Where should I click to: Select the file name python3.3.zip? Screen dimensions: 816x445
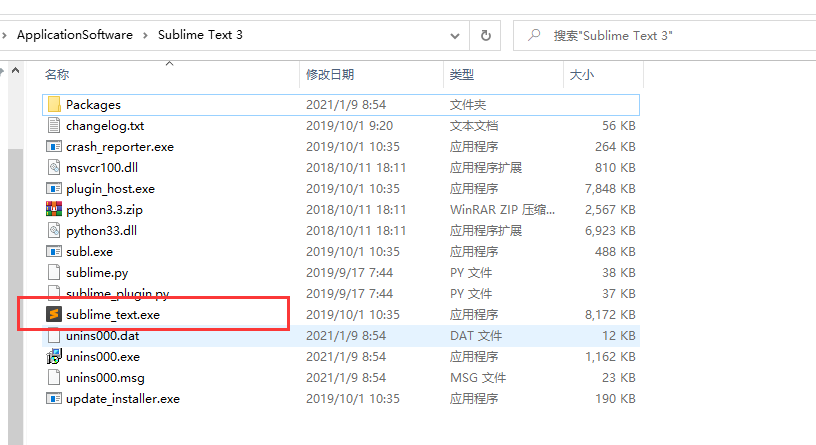pos(104,210)
